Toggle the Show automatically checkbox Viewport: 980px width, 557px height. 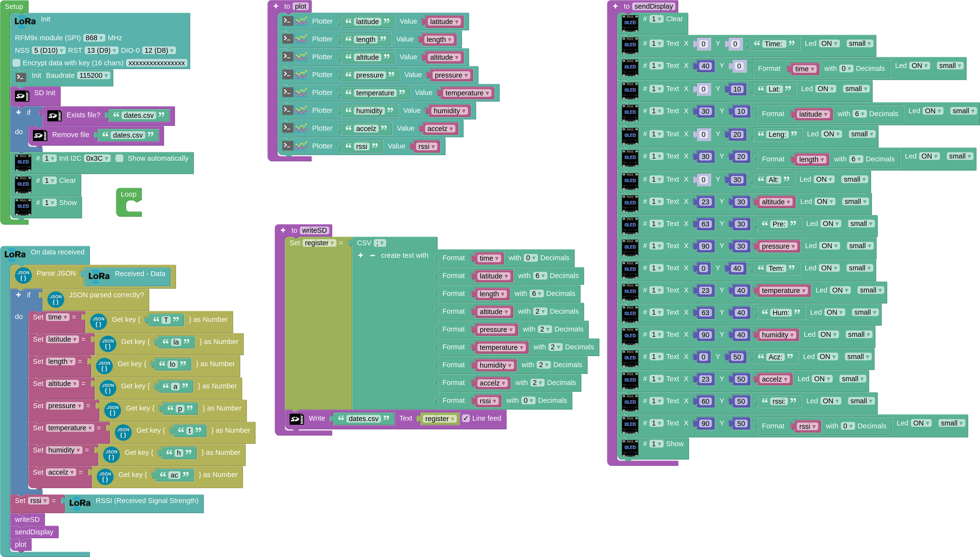point(120,158)
